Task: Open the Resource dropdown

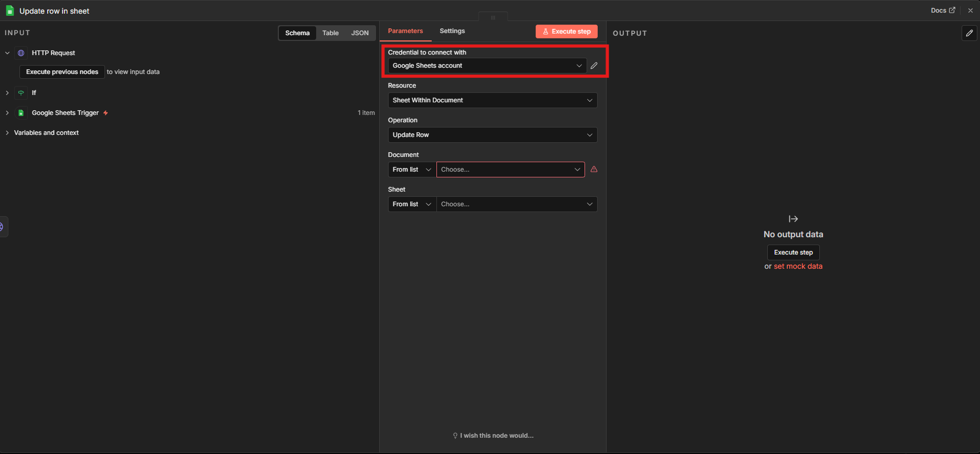Action: (492, 100)
